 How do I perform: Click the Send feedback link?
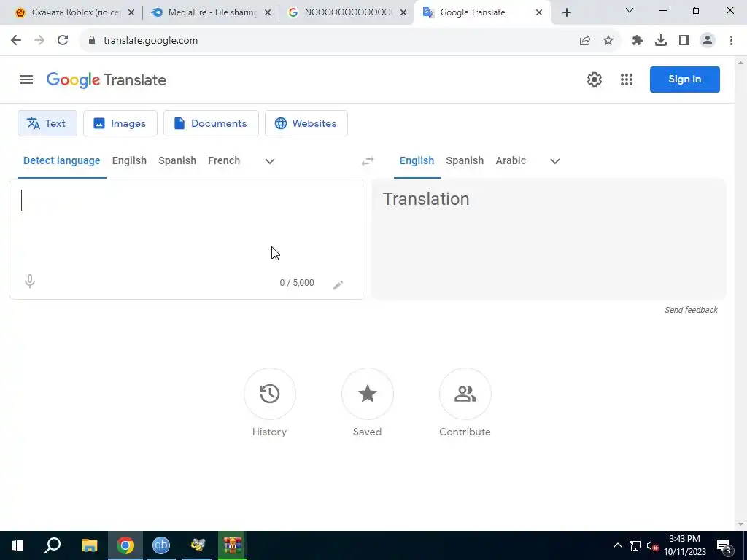[692, 310]
